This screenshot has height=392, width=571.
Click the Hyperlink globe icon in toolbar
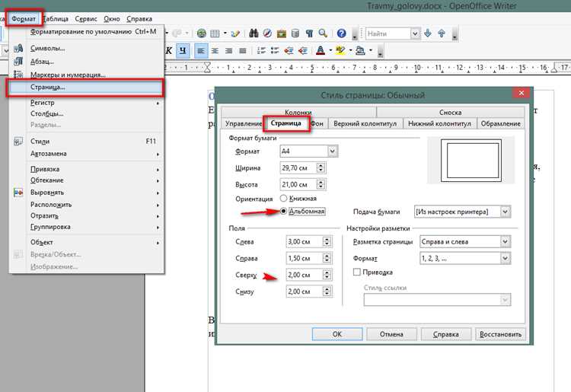point(202,33)
